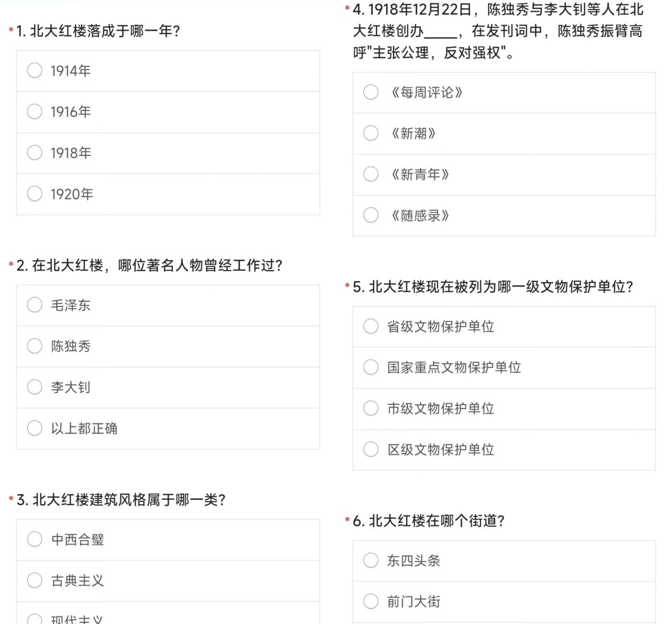
Task: Select 国家重点文物保护单位
Action: click(371, 367)
